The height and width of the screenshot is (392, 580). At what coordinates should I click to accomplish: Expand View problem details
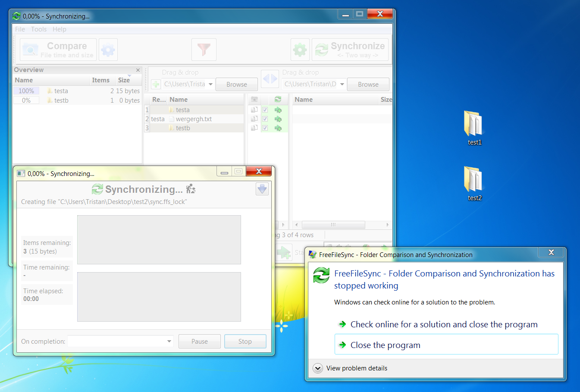coord(350,368)
